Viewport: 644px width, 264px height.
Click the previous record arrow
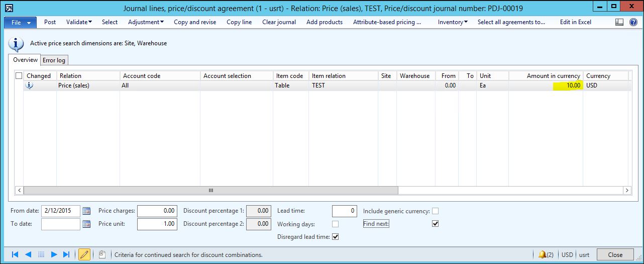point(28,255)
